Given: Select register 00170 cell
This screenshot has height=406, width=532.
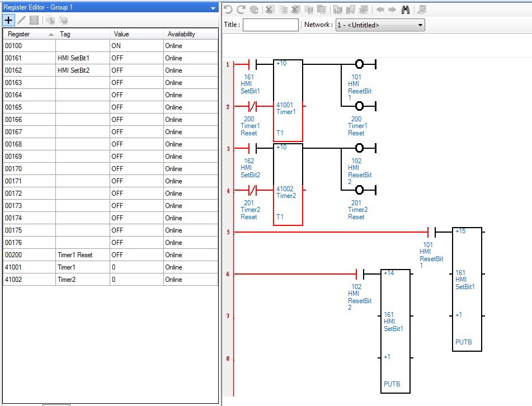Looking at the screenshot, I should [x=29, y=169].
